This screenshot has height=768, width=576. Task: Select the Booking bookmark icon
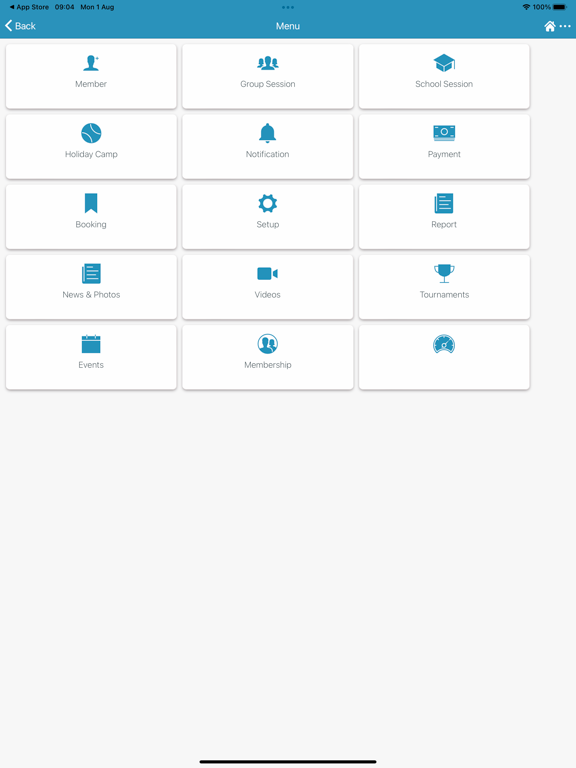coord(91,203)
